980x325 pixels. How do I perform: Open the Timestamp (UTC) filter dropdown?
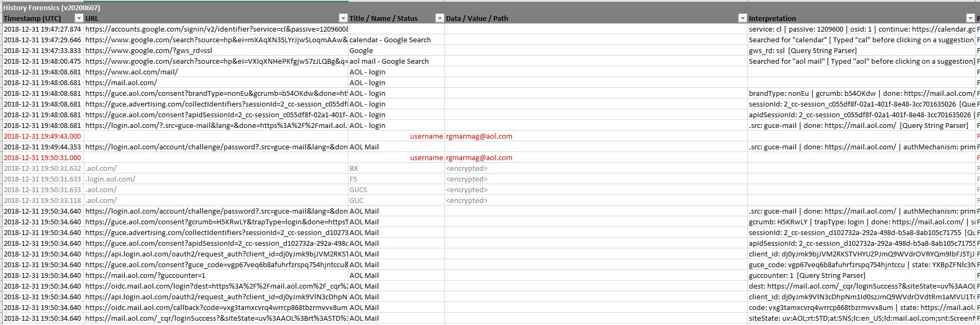[x=79, y=18]
